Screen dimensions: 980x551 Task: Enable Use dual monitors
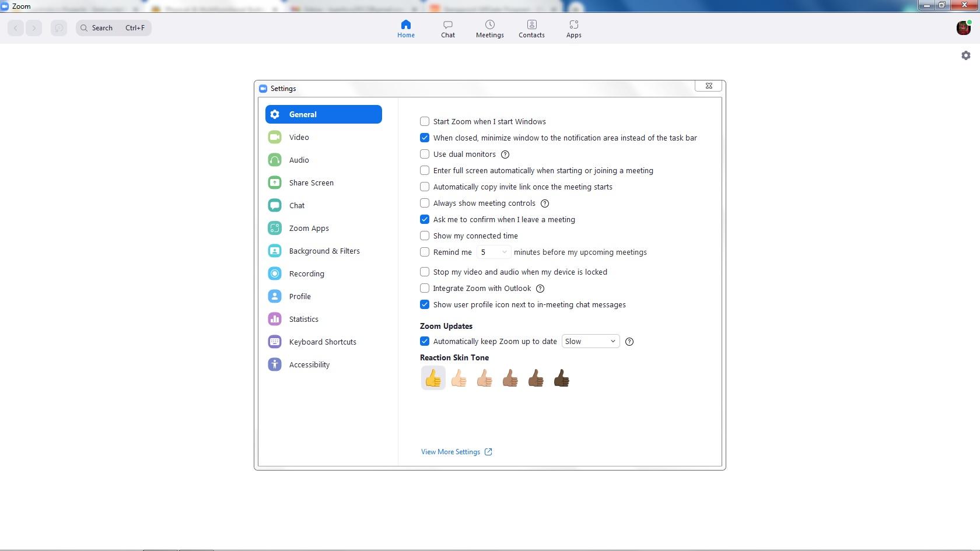[425, 154]
